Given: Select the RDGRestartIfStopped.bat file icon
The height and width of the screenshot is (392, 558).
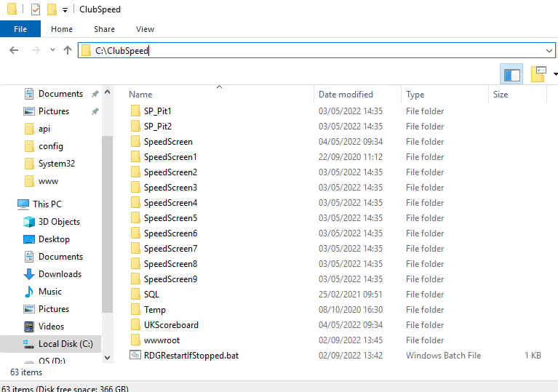Looking at the screenshot, I should click(135, 355).
